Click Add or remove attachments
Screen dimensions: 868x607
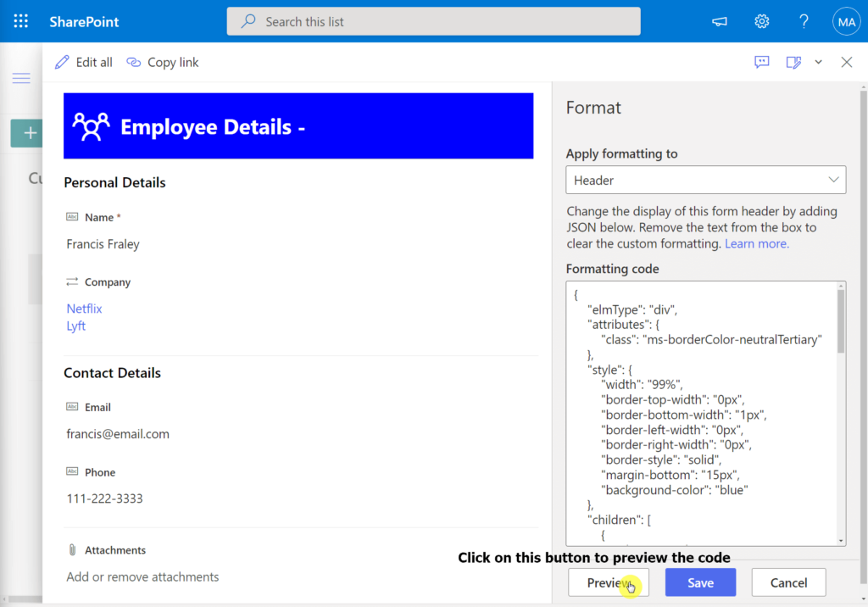pyautogui.click(x=142, y=577)
